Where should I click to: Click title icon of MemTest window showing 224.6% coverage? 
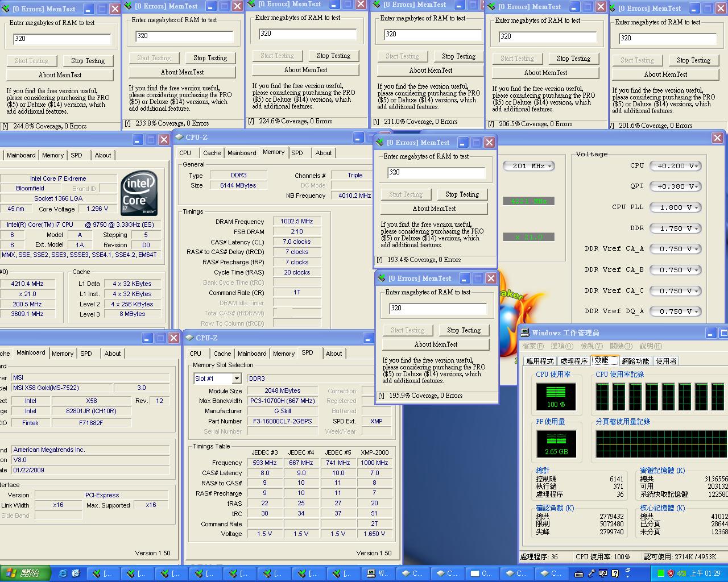(252, 4)
